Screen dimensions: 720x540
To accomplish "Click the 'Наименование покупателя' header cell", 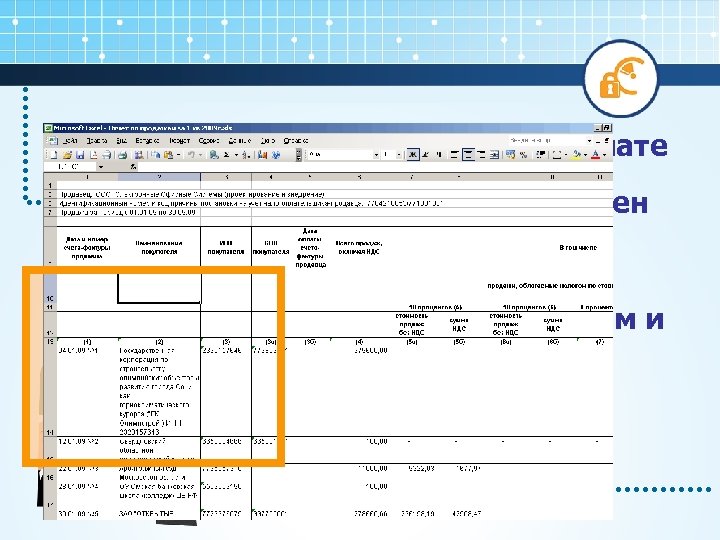I will click(x=159, y=247).
